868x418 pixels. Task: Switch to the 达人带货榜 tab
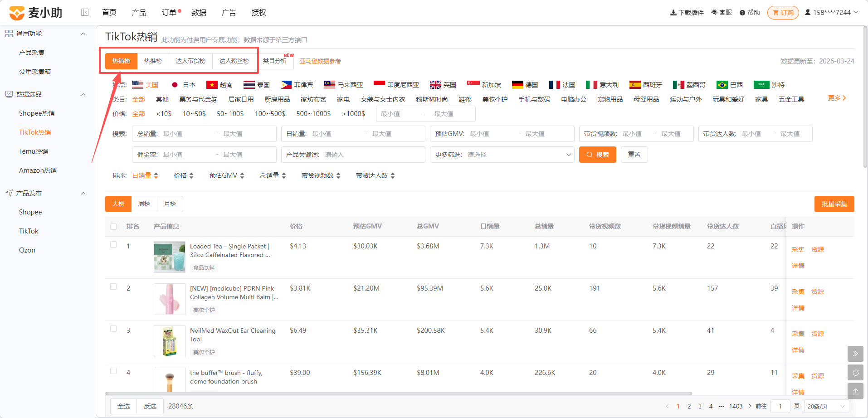coord(190,61)
